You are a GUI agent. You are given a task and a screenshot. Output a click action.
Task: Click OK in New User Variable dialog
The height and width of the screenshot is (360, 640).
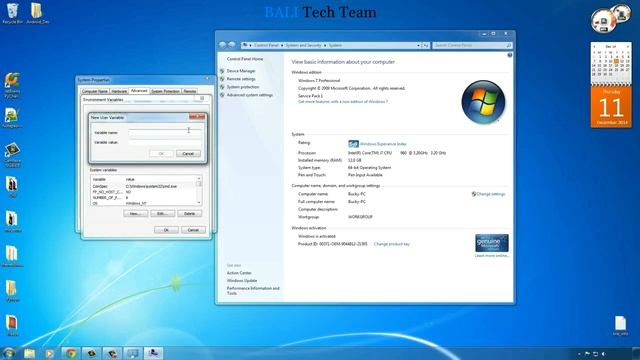[x=161, y=153]
